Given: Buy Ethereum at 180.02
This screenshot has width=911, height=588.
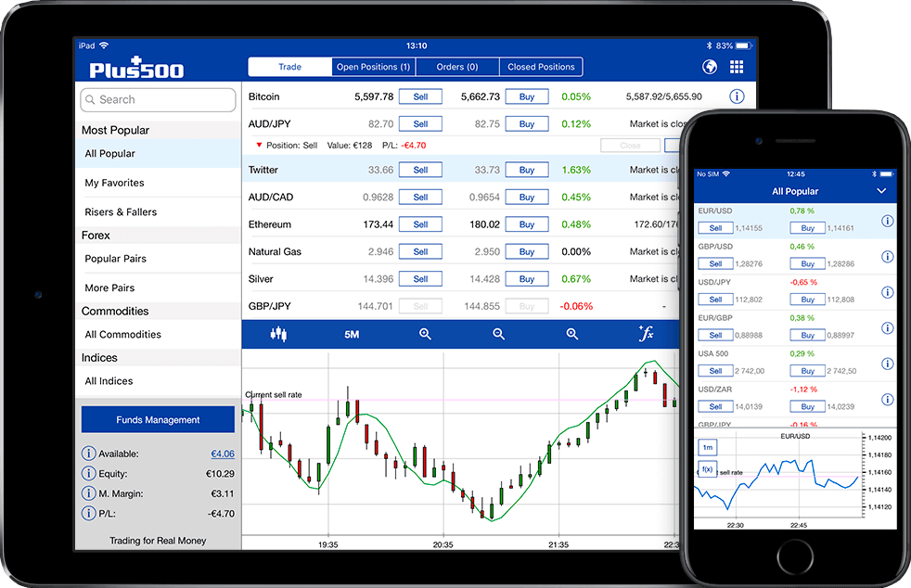Looking at the screenshot, I should (x=527, y=224).
